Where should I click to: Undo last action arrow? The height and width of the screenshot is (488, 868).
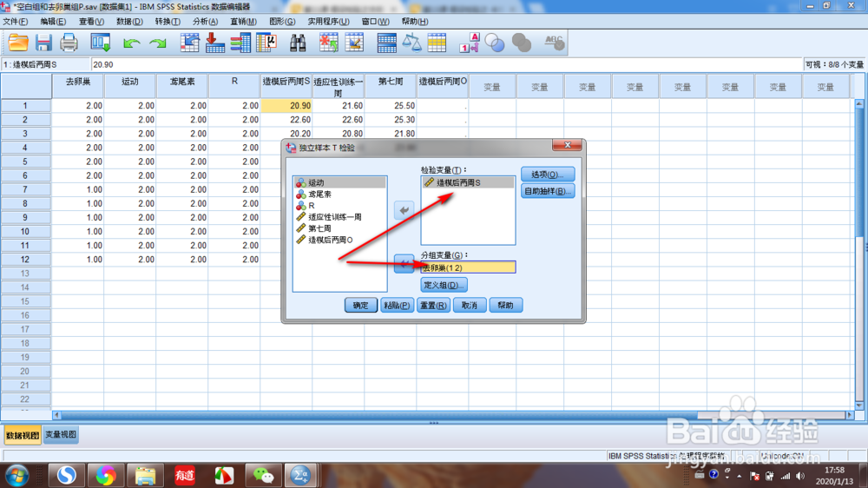(131, 43)
